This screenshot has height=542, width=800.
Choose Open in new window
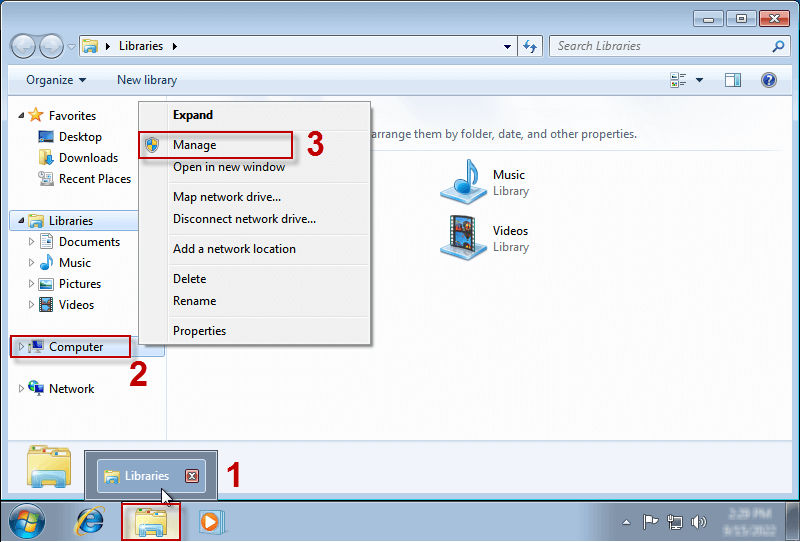pyautogui.click(x=255, y=167)
